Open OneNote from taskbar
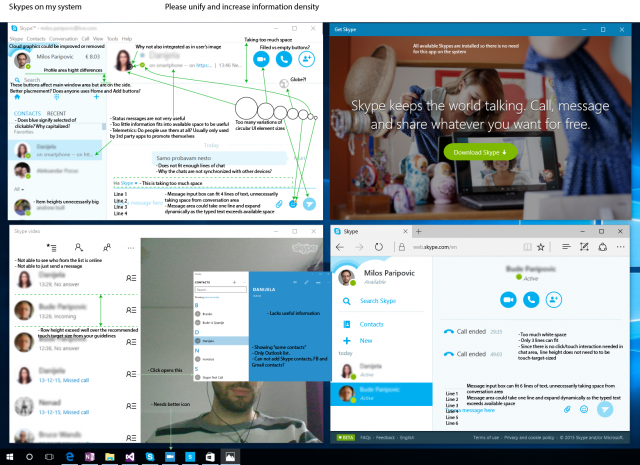Image resolution: width=640 pixels, height=465 pixels. [x=90, y=457]
